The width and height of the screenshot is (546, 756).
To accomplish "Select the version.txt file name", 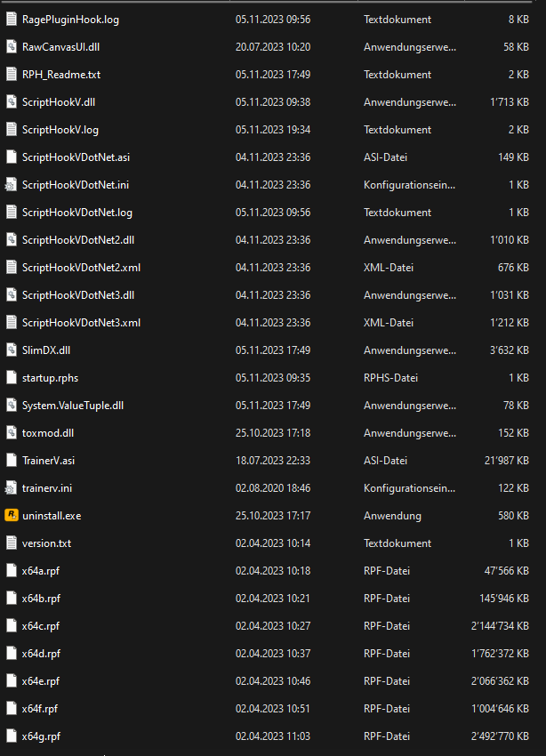I will [x=46, y=543].
